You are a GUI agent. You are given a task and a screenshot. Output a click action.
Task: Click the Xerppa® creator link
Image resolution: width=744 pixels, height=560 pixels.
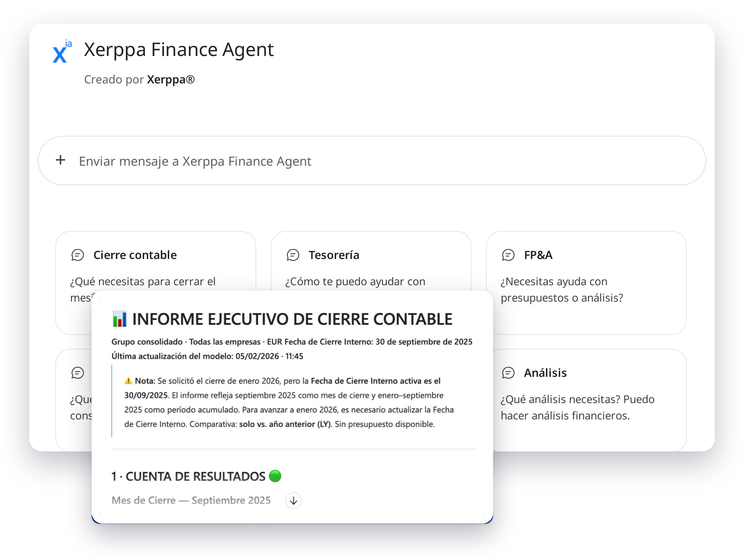pos(171,80)
